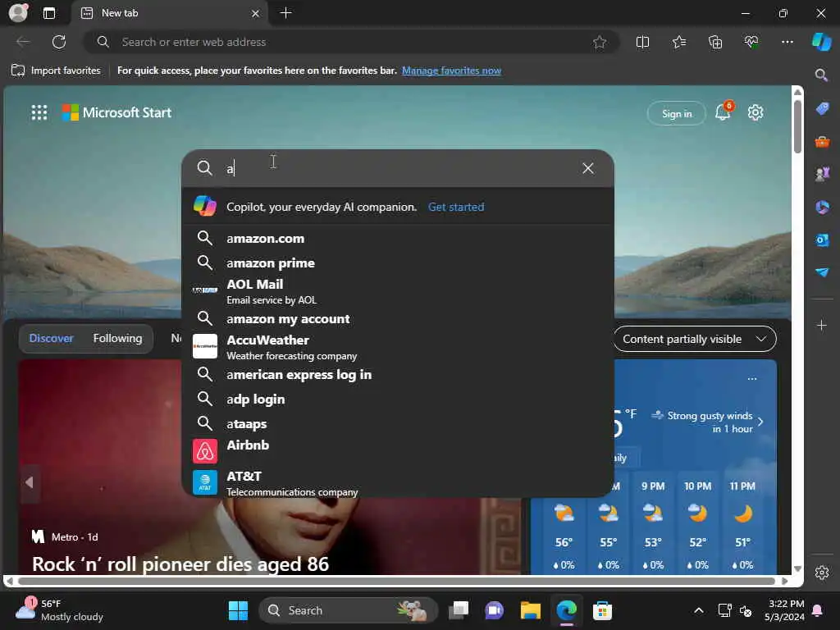
Task: Open Rock 'n' roll pioneer headline
Action: pos(180,564)
